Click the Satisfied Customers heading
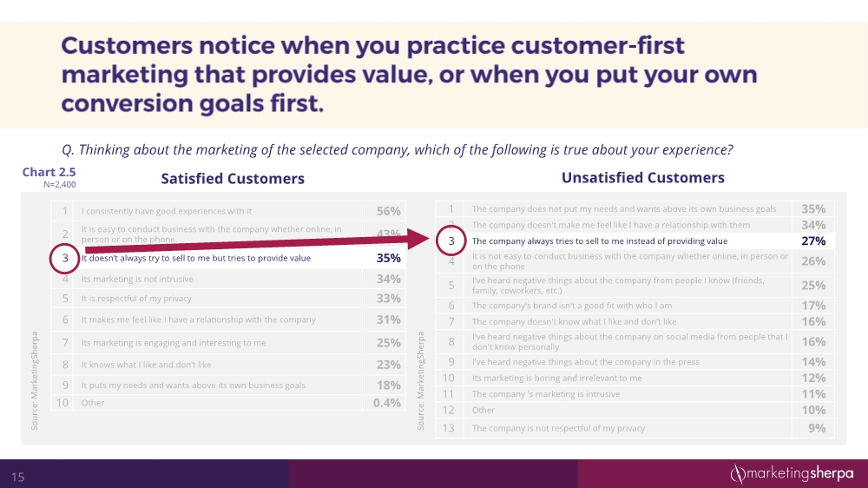 pos(233,179)
